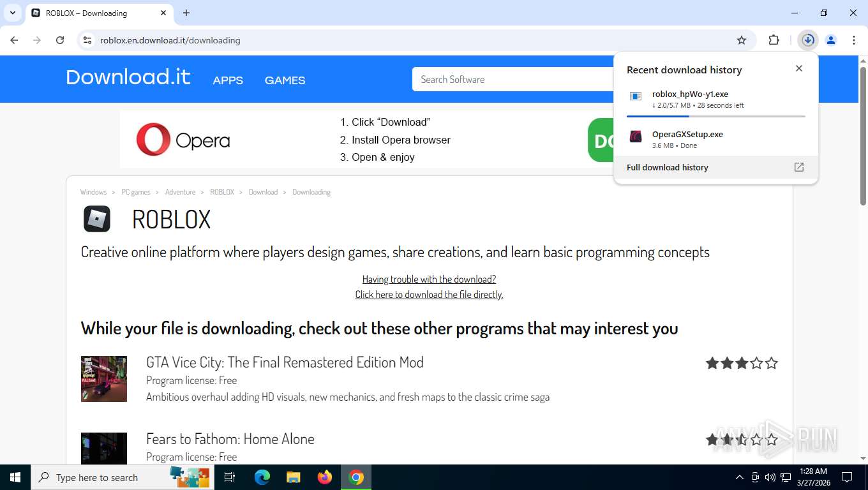Viewport: 868px width, 490px height.
Task: Click the taskbar search box
Action: (x=121, y=477)
